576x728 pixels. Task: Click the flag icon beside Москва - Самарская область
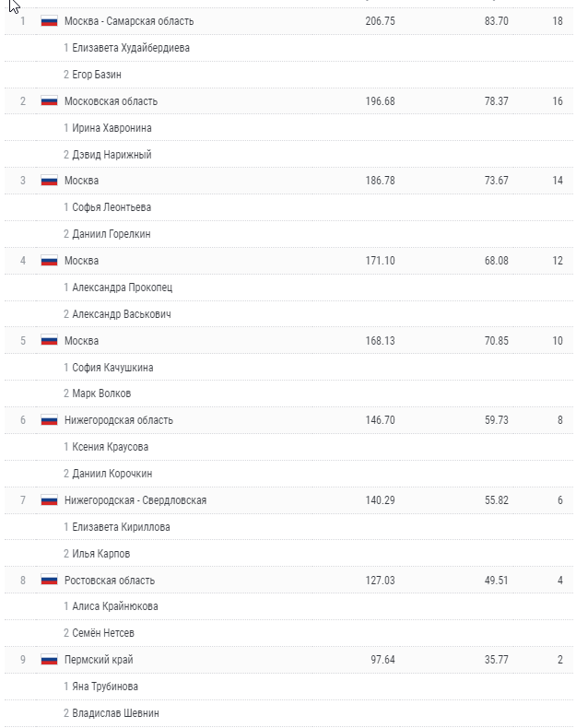coord(50,20)
